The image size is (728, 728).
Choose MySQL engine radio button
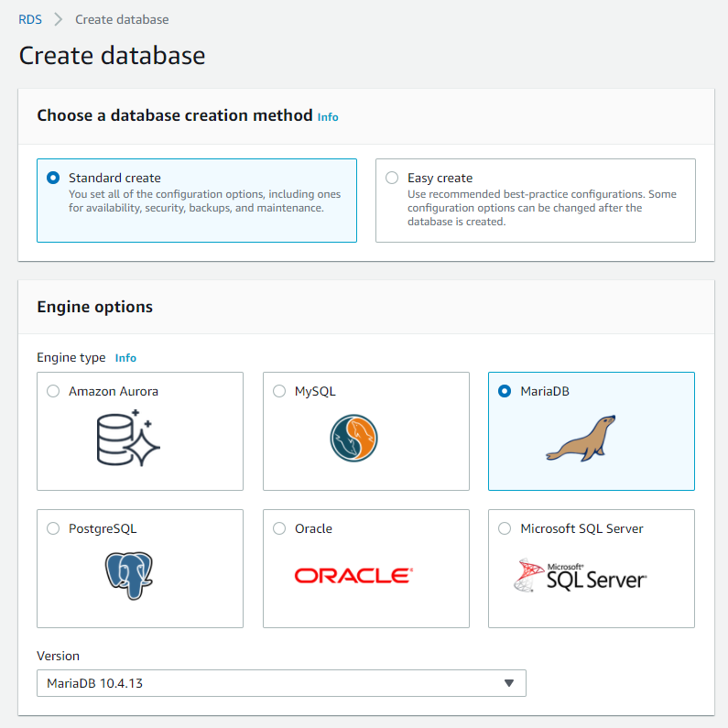tap(279, 391)
